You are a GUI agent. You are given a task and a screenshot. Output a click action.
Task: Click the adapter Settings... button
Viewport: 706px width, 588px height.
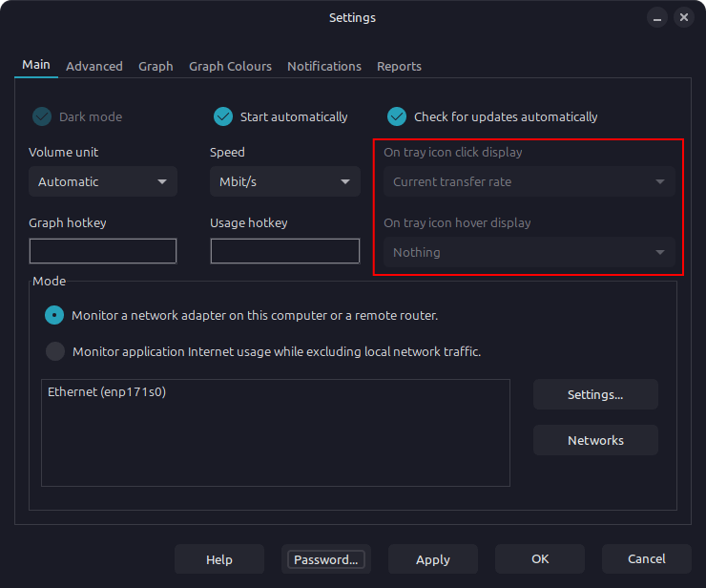click(595, 394)
